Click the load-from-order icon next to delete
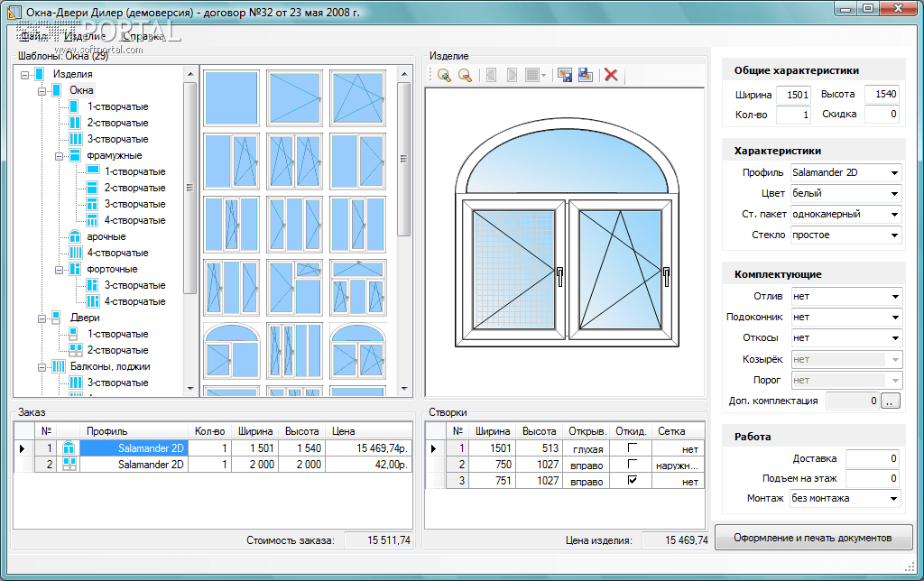This screenshot has height=581, width=924. pos(585,76)
